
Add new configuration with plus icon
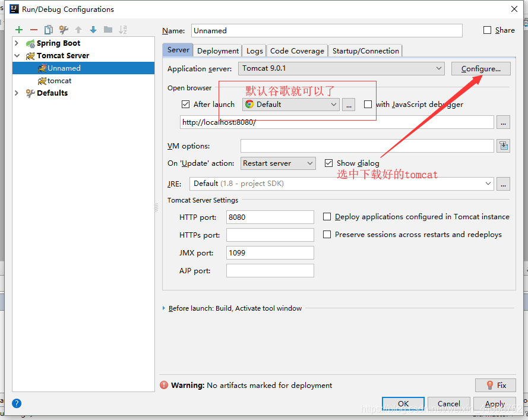[19, 30]
